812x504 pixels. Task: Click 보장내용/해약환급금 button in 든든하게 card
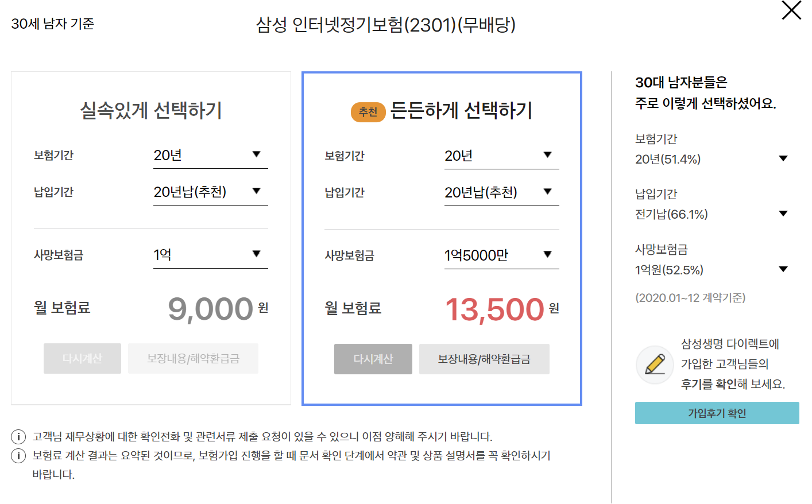coord(484,359)
